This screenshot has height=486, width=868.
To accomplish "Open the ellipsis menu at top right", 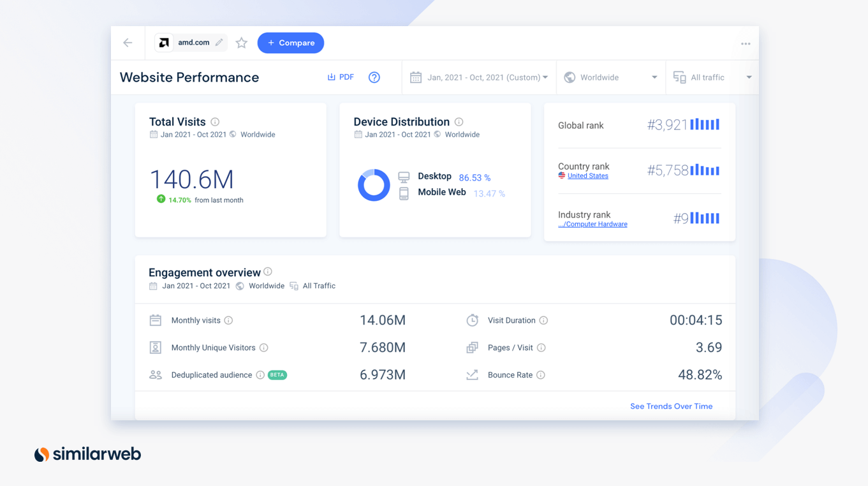I will (745, 43).
